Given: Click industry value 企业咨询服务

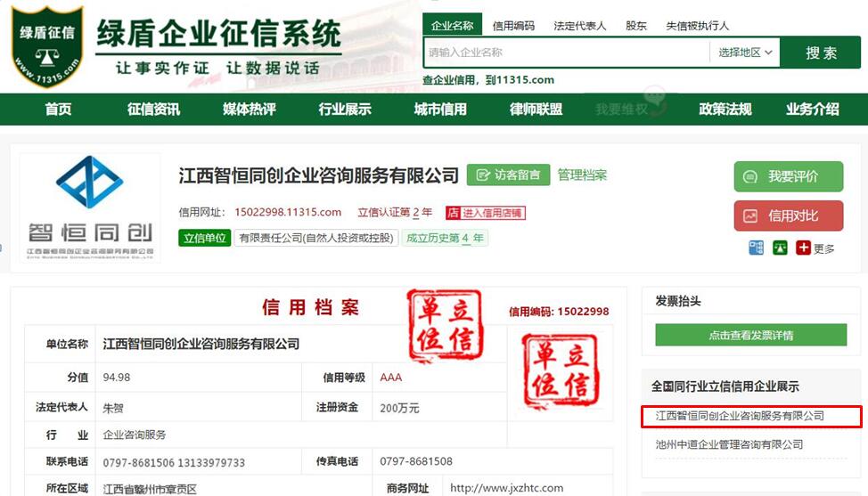Looking at the screenshot, I should [x=135, y=435].
